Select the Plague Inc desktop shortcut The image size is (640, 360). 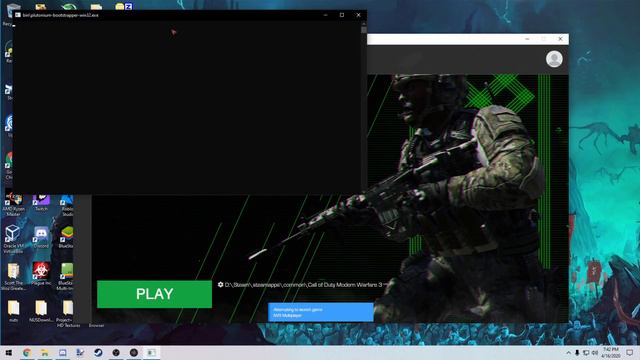point(41,274)
